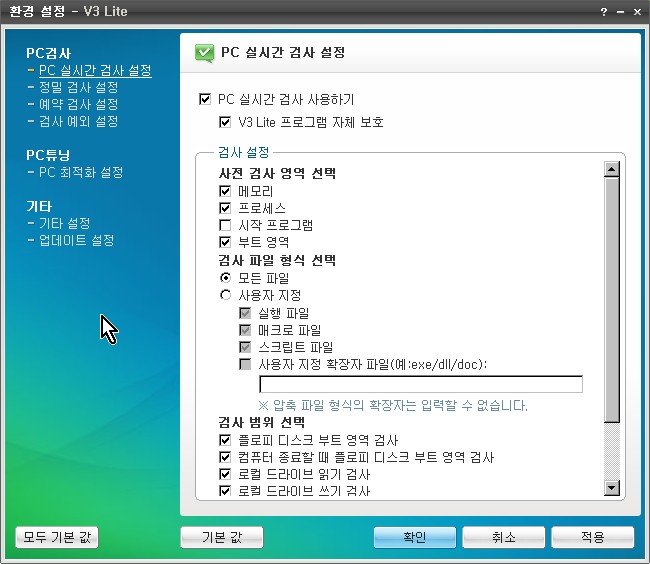
Task: Go to 검사 예외 설정
Action: pos(78,121)
